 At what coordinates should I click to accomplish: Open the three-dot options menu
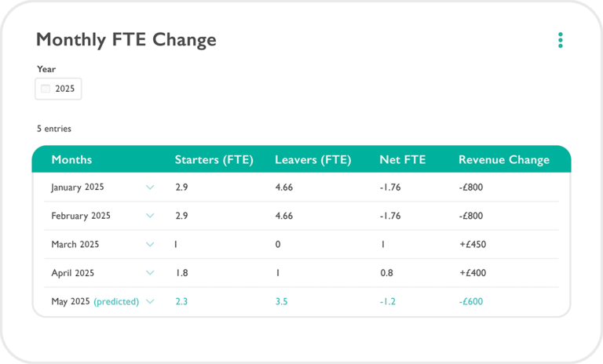[x=560, y=40]
